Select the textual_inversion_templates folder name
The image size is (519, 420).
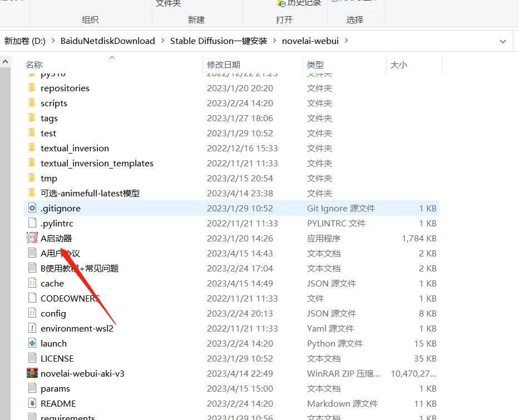point(97,163)
